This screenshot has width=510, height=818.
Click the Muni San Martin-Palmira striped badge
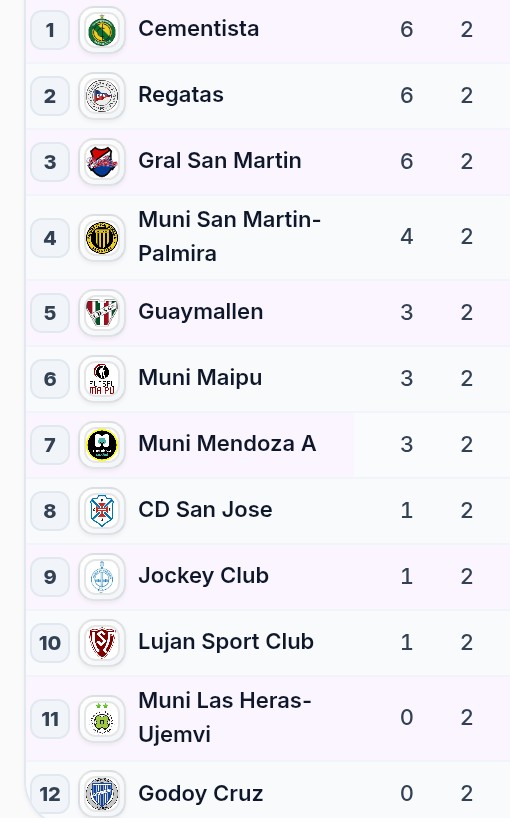(x=102, y=238)
